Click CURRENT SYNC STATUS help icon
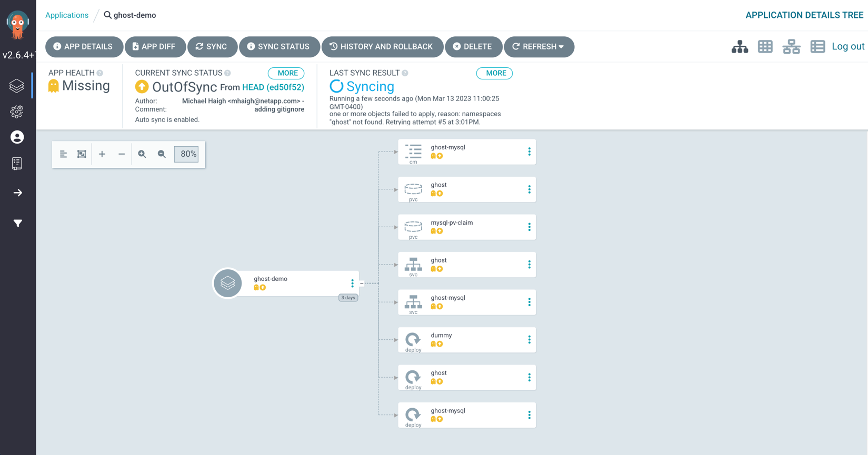This screenshot has width=868, height=455. 227,73
